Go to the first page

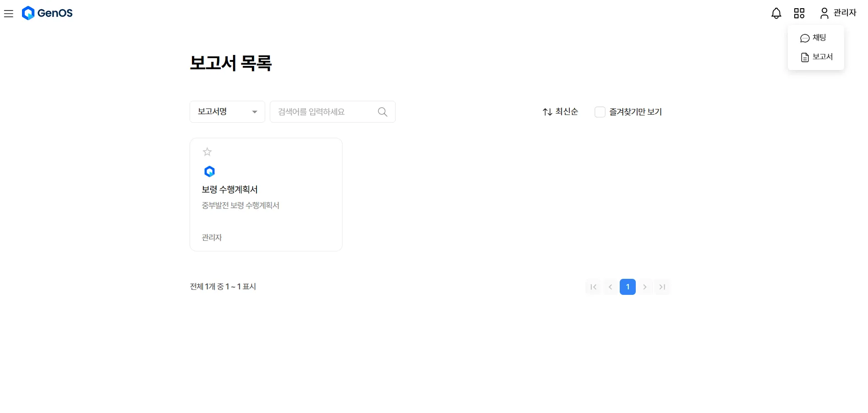coord(593,287)
